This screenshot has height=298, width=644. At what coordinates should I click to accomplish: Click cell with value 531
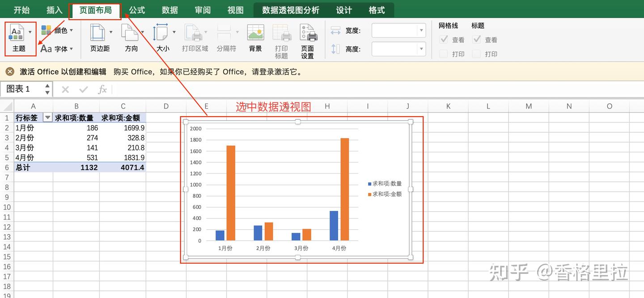(76, 157)
